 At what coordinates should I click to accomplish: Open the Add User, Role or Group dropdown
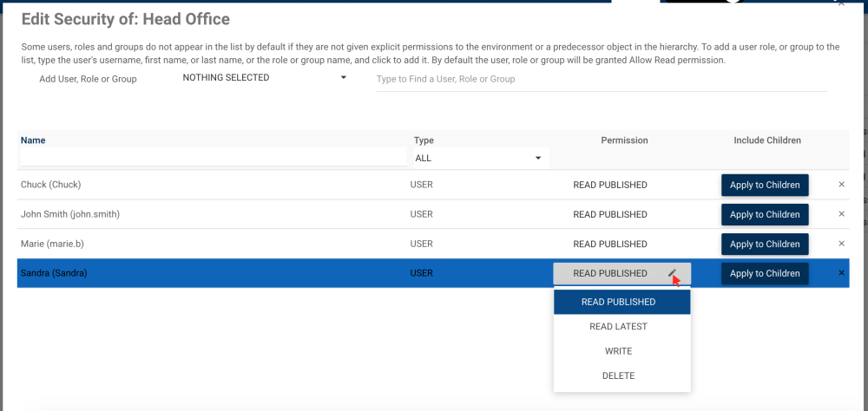pos(264,78)
